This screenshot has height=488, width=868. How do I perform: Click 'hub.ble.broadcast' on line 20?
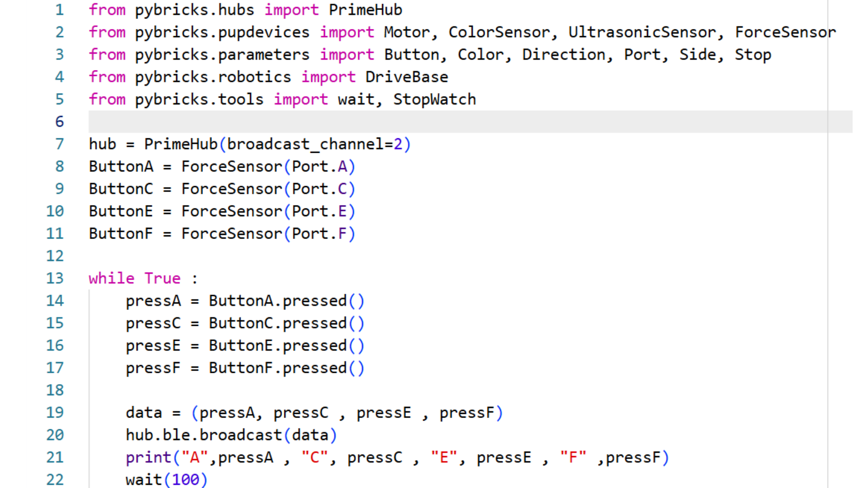coord(203,435)
